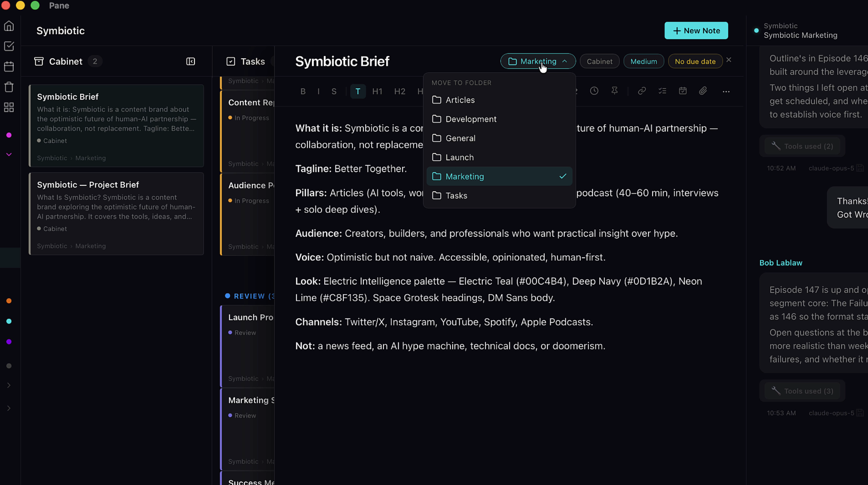Viewport: 868px width, 485px height.
Task: Toggle the Marketing folder dropdown
Action: point(538,61)
